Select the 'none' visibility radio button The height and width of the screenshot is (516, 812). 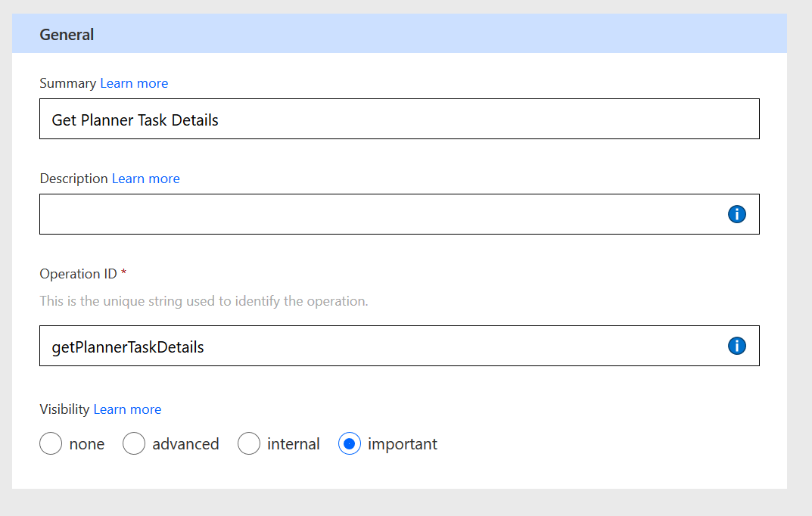[x=51, y=444]
